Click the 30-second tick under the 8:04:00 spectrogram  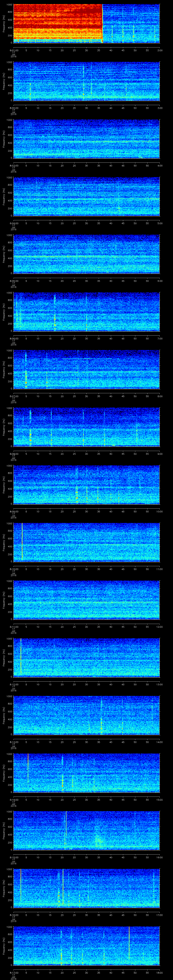click(x=86, y=223)
